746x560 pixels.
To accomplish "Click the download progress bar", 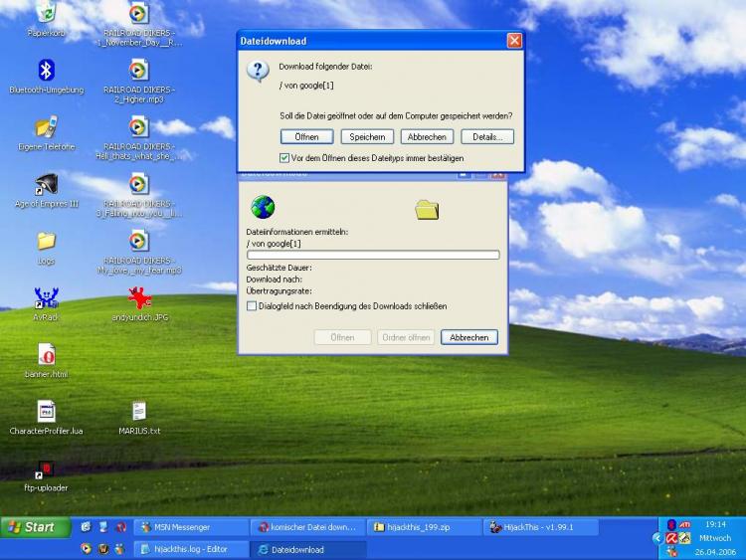I will pos(373,256).
